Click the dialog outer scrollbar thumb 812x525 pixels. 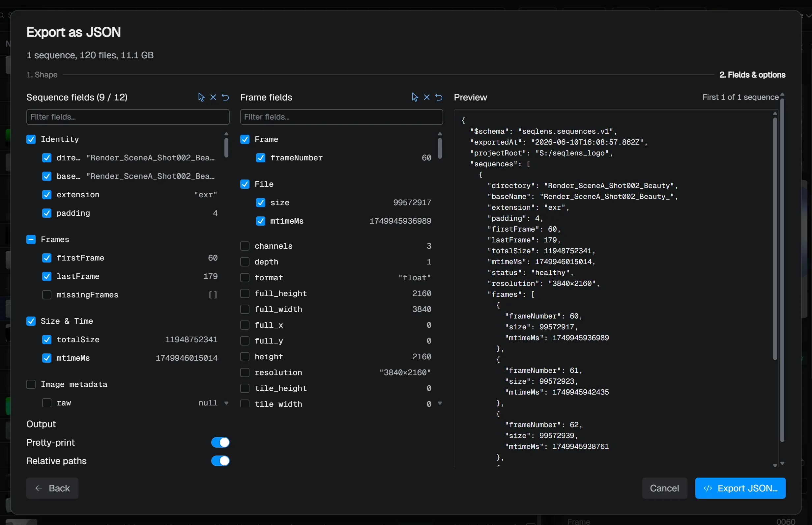tap(782, 270)
